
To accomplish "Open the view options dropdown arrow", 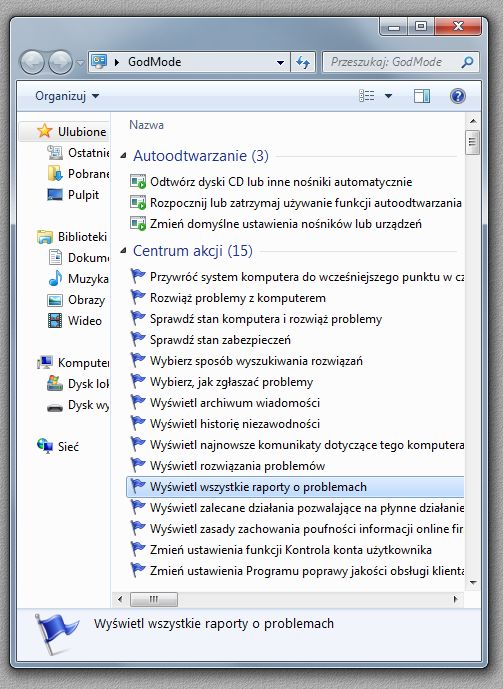I will click(388, 96).
